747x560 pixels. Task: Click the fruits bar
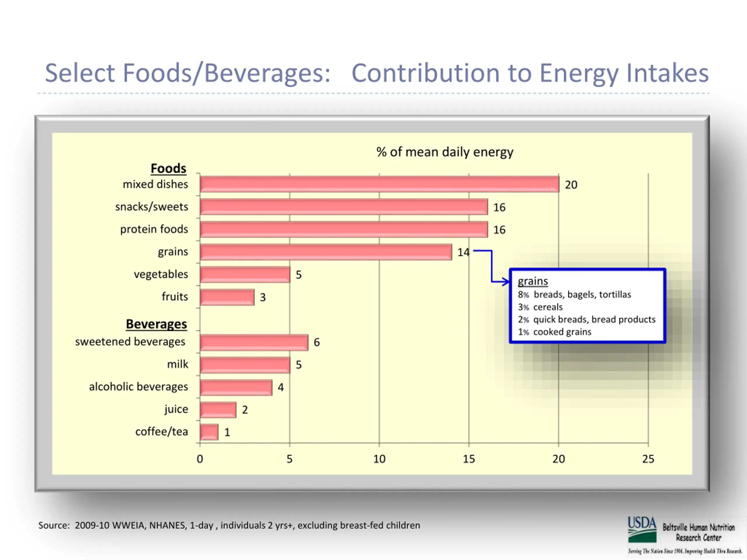[x=227, y=297]
